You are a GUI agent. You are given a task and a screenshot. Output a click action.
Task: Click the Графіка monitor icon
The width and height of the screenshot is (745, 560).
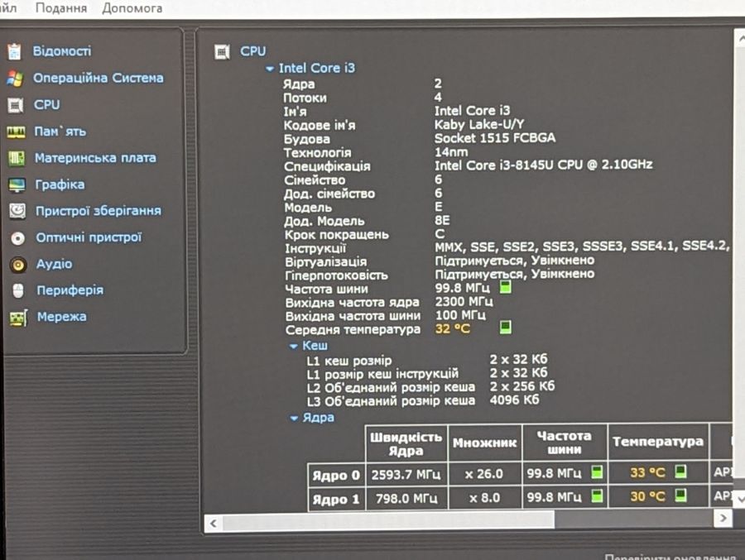(x=17, y=184)
